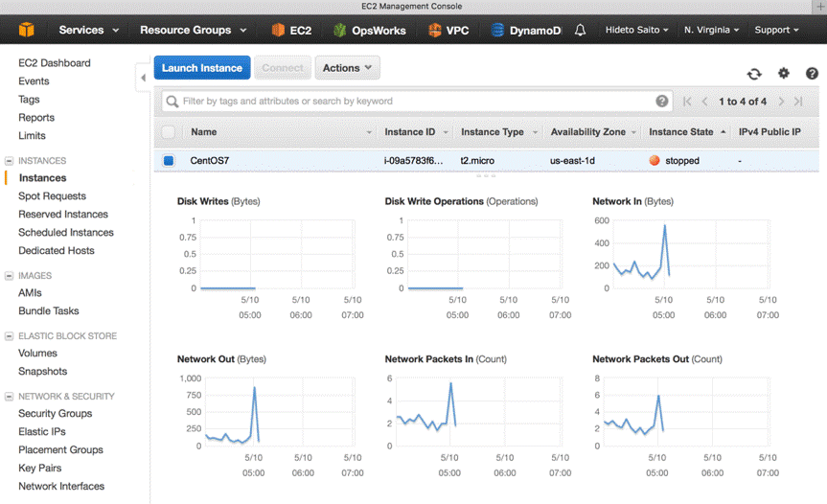Open Scheduled Instances page
The height and width of the screenshot is (504, 827).
[x=66, y=233]
